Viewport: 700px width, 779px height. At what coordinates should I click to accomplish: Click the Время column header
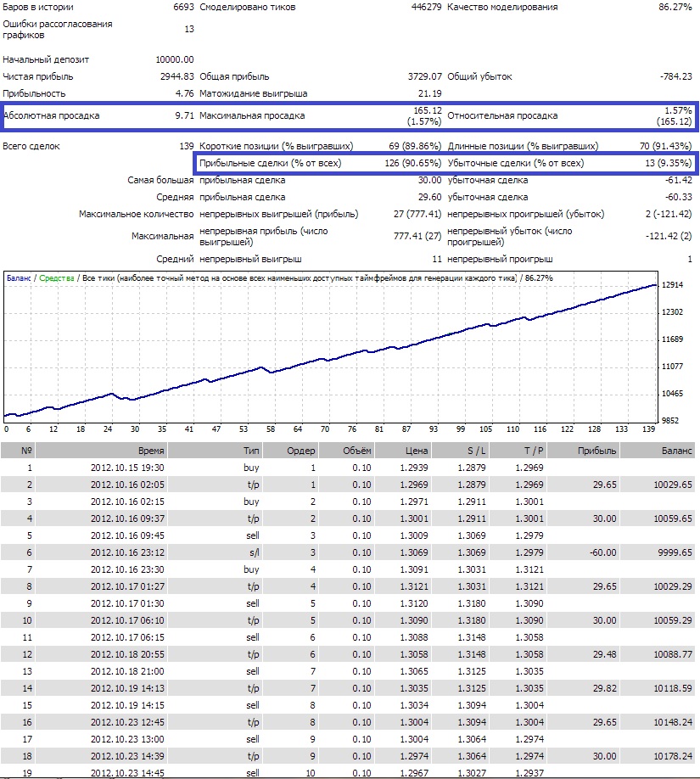pos(152,451)
